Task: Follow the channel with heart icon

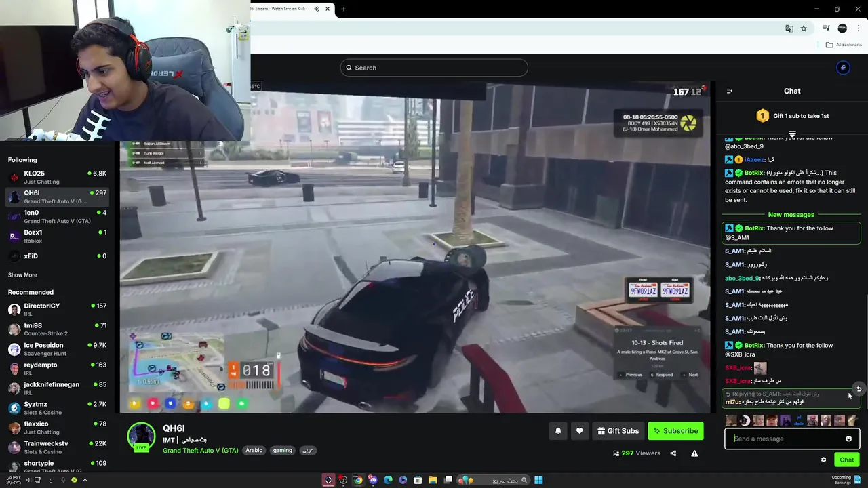Action: [x=579, y=431]
